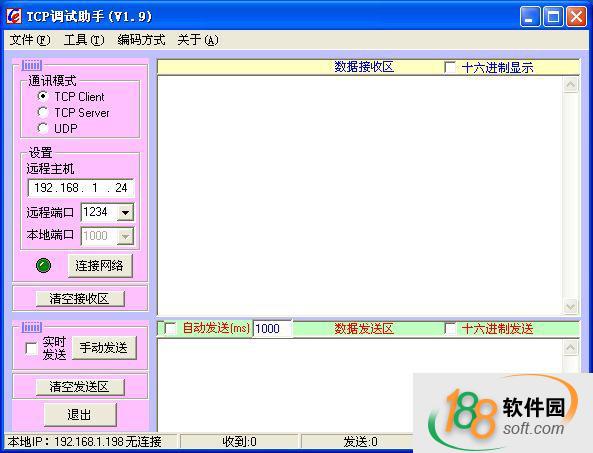Click receive area scroll up arrow

tap(570, 84)
